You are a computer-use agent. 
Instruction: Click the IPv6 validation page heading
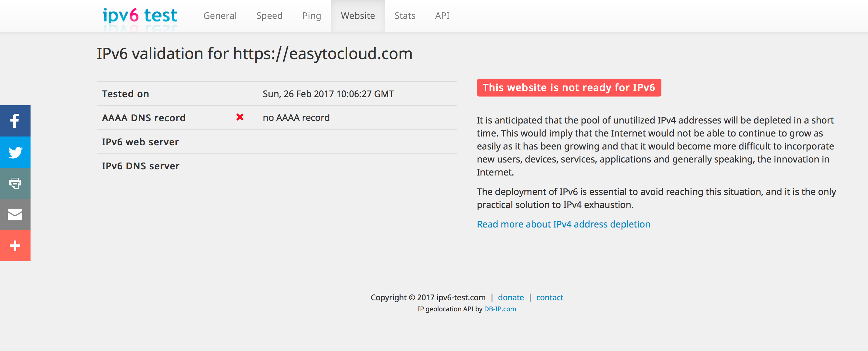(x=254, y=54)
